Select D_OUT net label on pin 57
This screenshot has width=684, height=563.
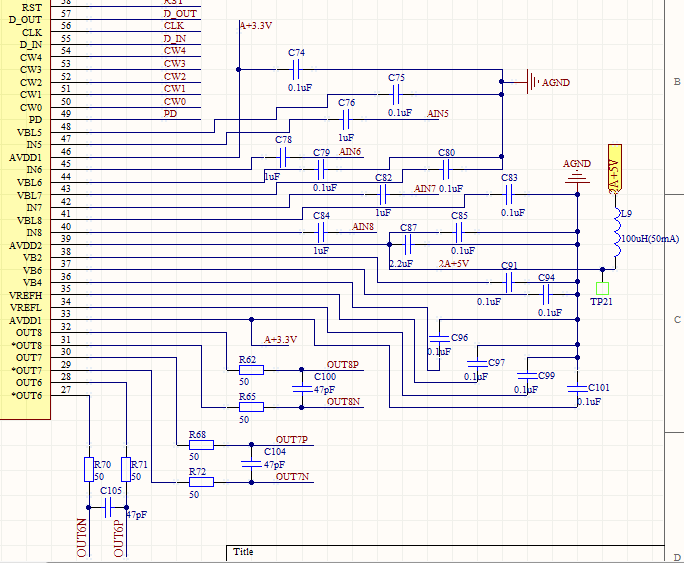click(180, 14)
